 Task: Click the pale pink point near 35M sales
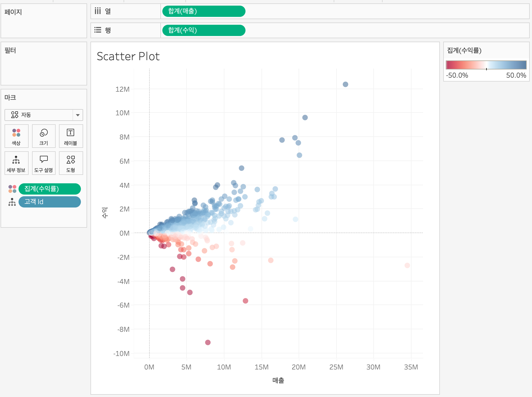click(x=407, y=265)
